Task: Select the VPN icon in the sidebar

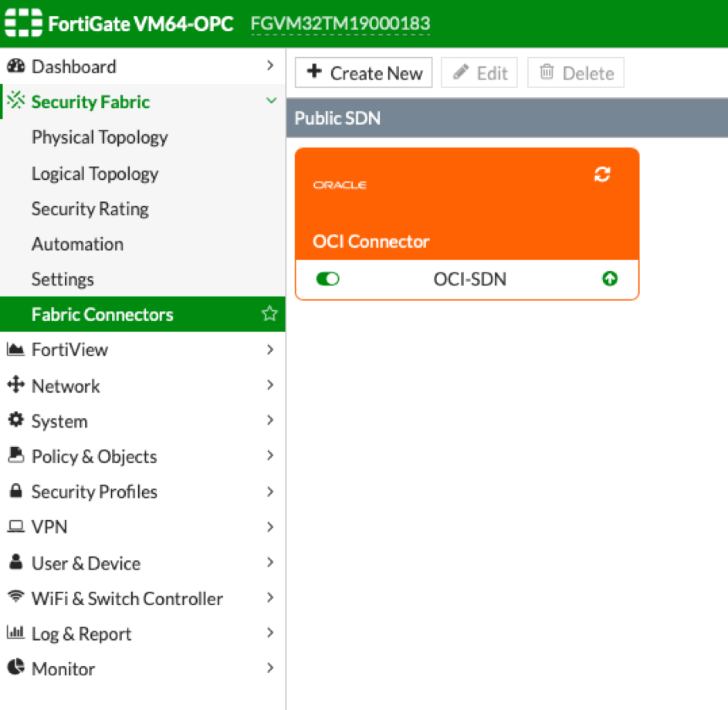Action: (17, 527)
